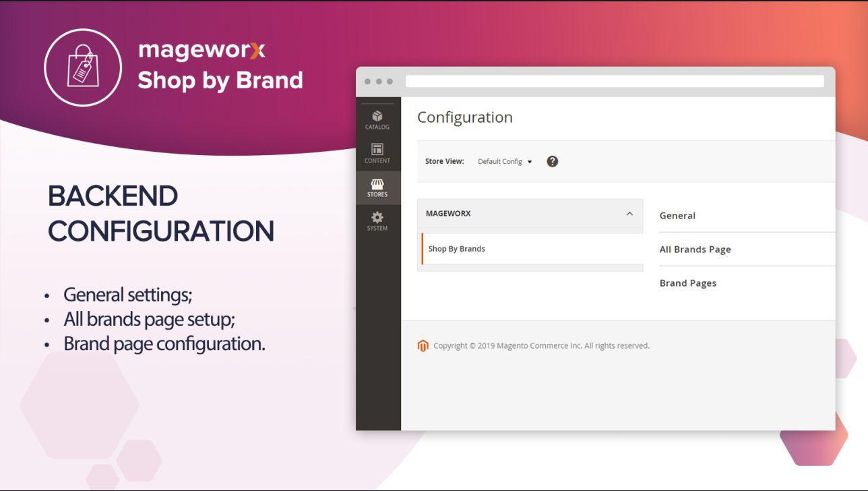Expand the Brand Pages section
Viewport: 868px width, 491px height.
click(x=687, y=283)
